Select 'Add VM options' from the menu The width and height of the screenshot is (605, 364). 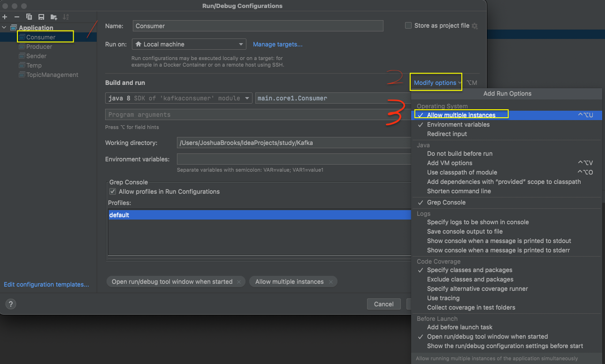450,163
